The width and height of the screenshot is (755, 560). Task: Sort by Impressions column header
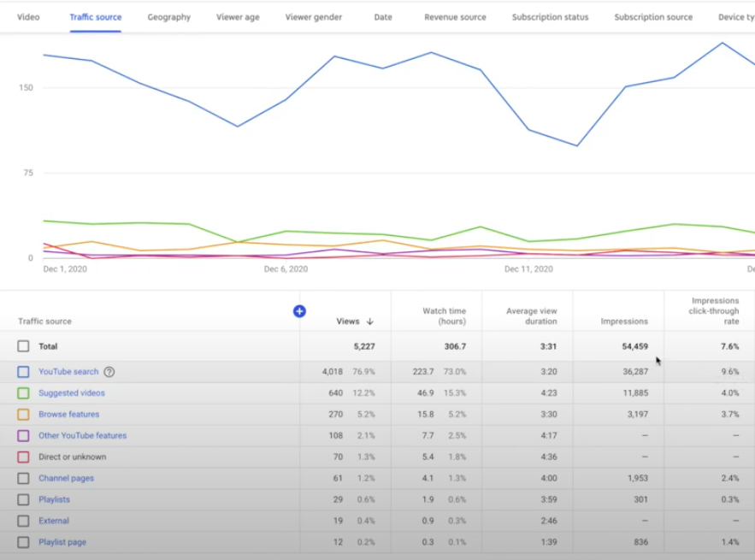click(x=624, y=321)
